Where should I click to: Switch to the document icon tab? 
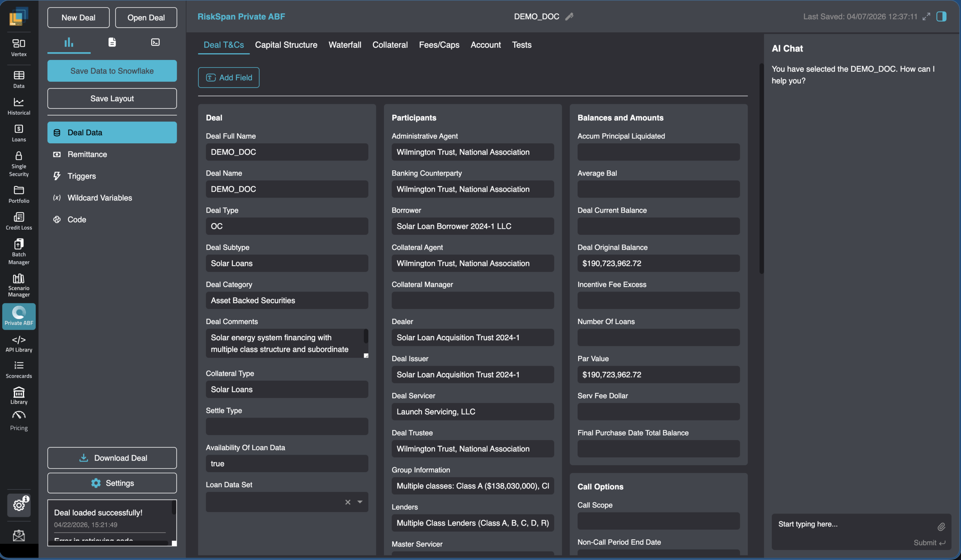(x=112, y=42)
